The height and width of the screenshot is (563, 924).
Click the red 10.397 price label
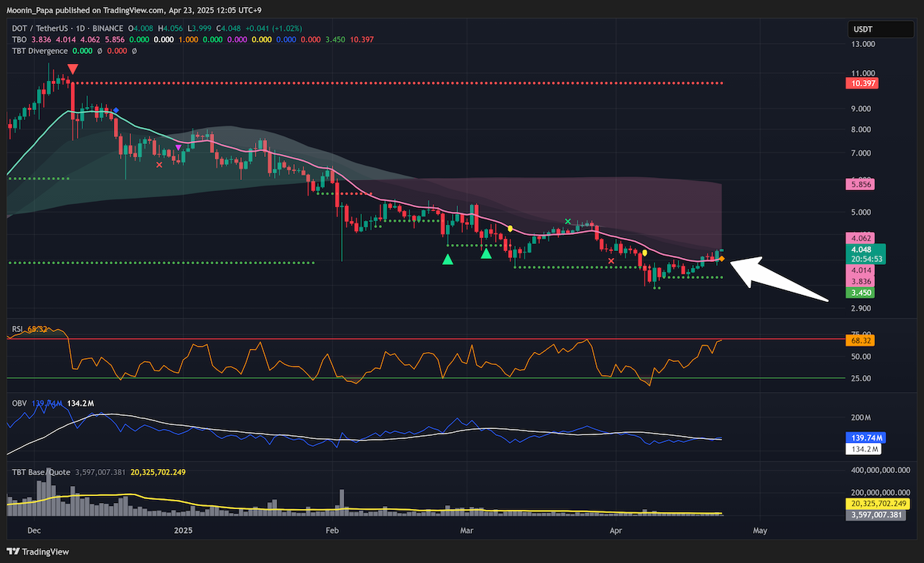(x=862, y=82)
